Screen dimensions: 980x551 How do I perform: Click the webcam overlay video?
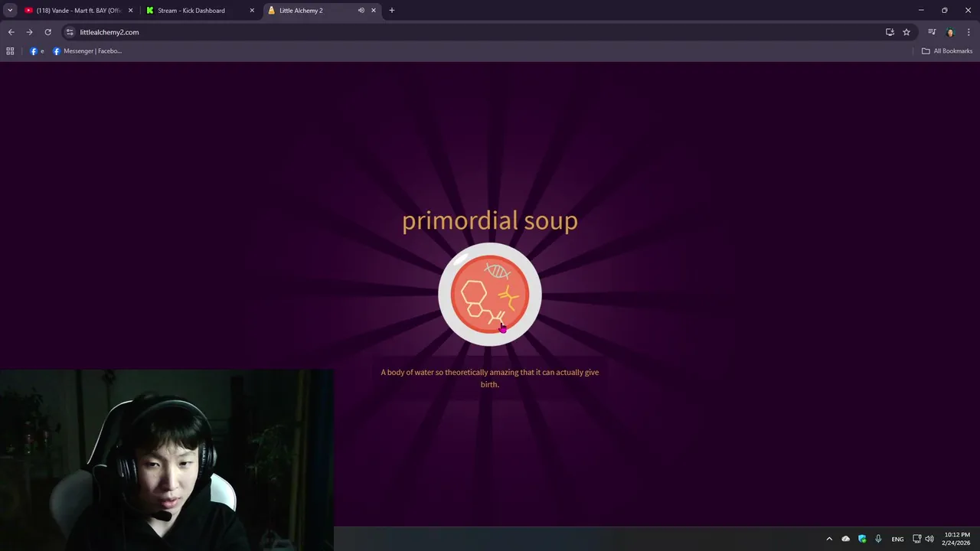(x=167, y=460)
